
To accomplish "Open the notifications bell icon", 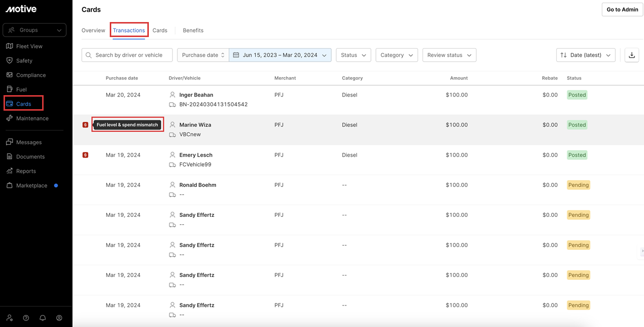I will coord(43,318).
